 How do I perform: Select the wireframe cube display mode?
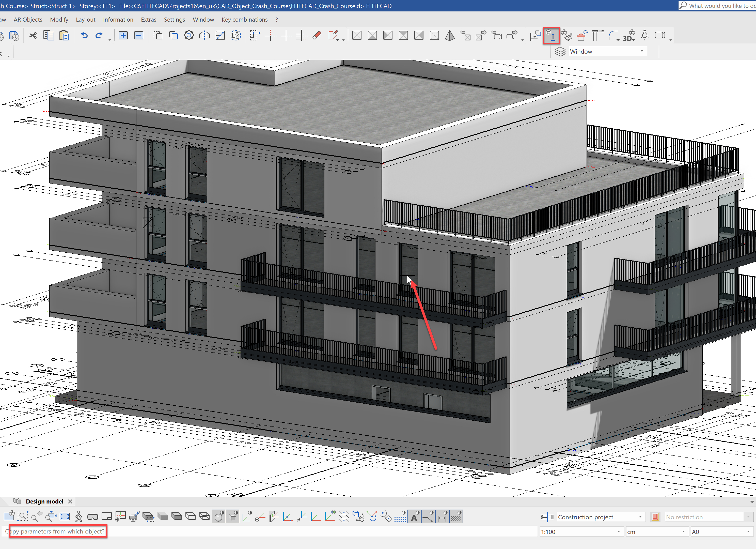(x=204, y=516)
